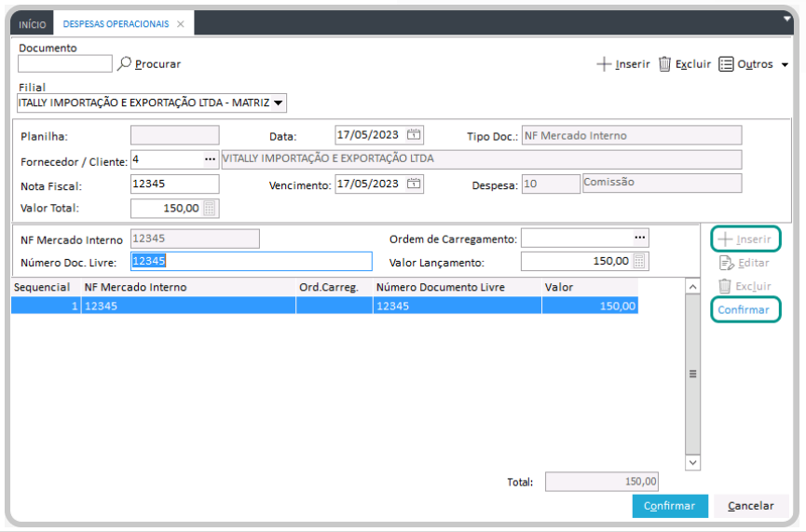Viewport: 806px width, 532px height.
Task: Click the blue Confirmar button at bottom
Action: (x=669, y=506)
